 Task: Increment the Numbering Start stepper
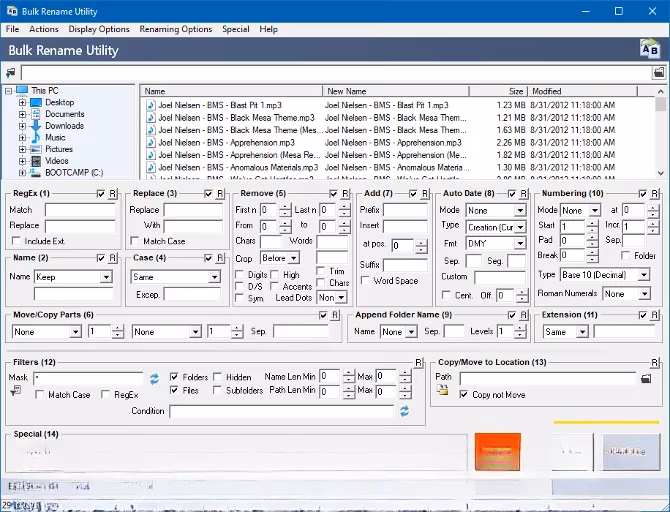tap(592, 223)
